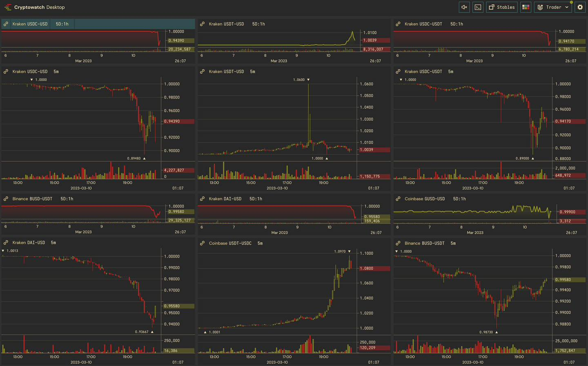
Task: Click volume value 1,752,847 on BUSD-USDT 5m chart
Action: [570, 351]
